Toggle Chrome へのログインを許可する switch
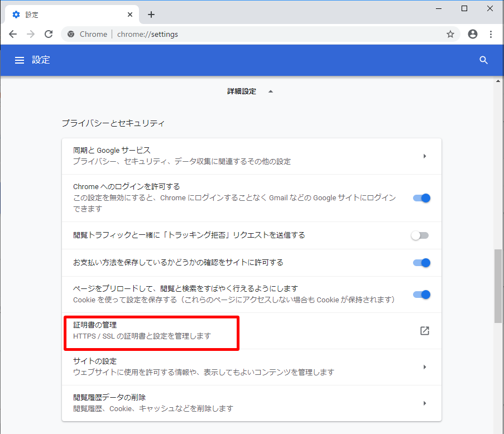Viewport: 504px width, 434px height. [x=421, y=198]
